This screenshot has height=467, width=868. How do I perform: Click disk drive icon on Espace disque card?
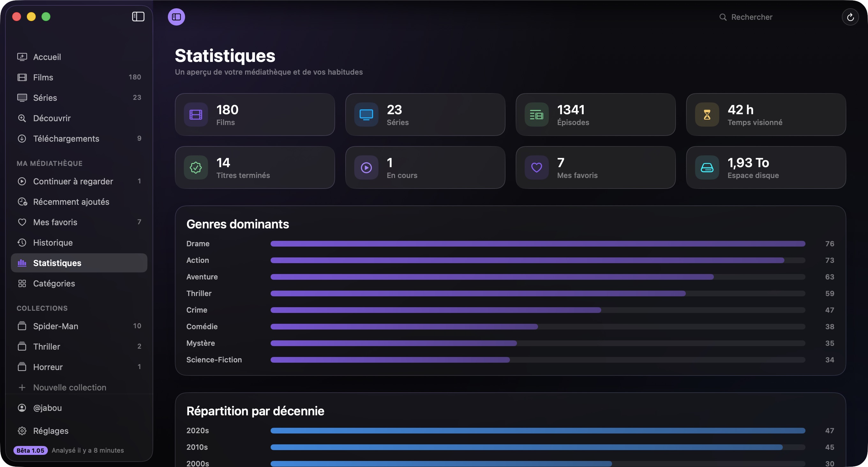click(707, 167)
